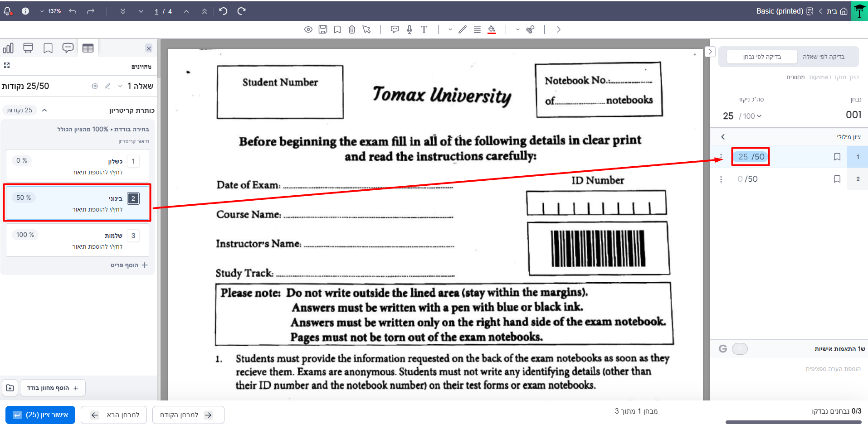
Task: Open the dropdown arrow beside the pencil tool
Action: pos(450,29)
